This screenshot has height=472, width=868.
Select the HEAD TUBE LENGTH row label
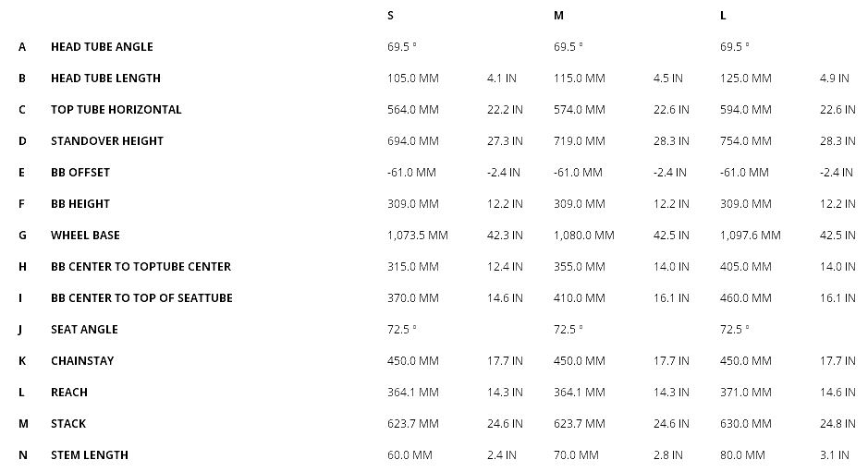(105, 78)
